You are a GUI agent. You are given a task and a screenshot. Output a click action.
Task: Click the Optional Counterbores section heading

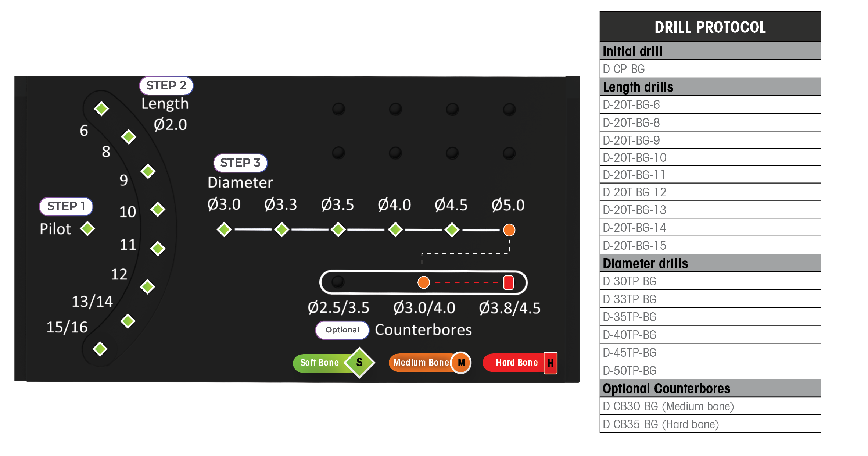[710, 388]
